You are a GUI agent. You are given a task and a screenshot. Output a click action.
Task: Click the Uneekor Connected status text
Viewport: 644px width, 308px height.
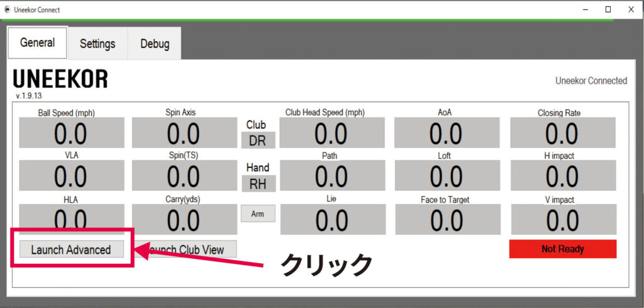[591, 81]
